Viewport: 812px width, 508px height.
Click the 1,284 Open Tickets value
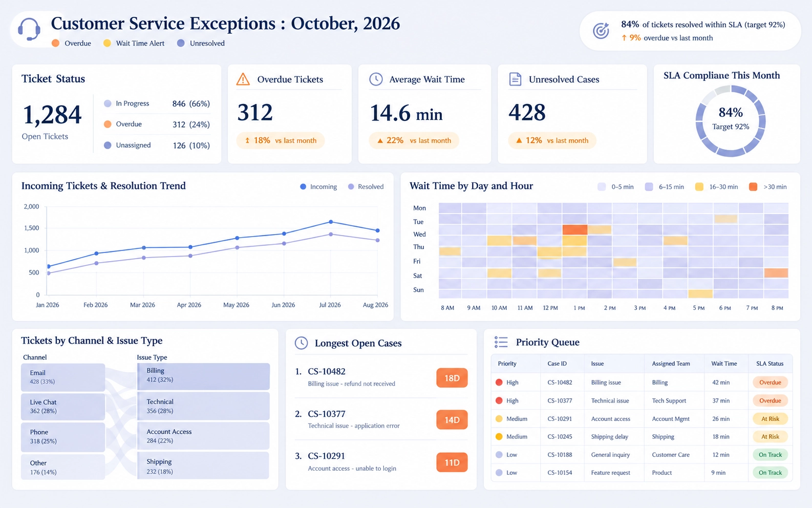(52, 114)
